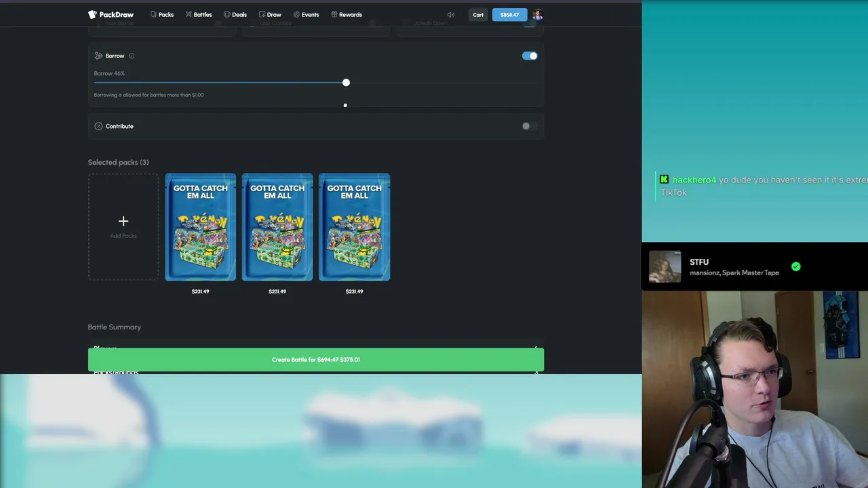Click the green checkmark on song widget

(795, 266)
